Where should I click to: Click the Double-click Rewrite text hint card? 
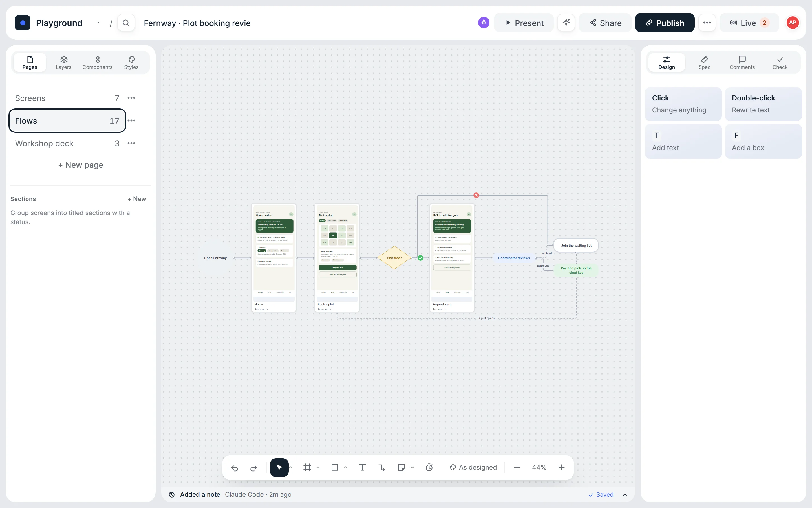763,104
